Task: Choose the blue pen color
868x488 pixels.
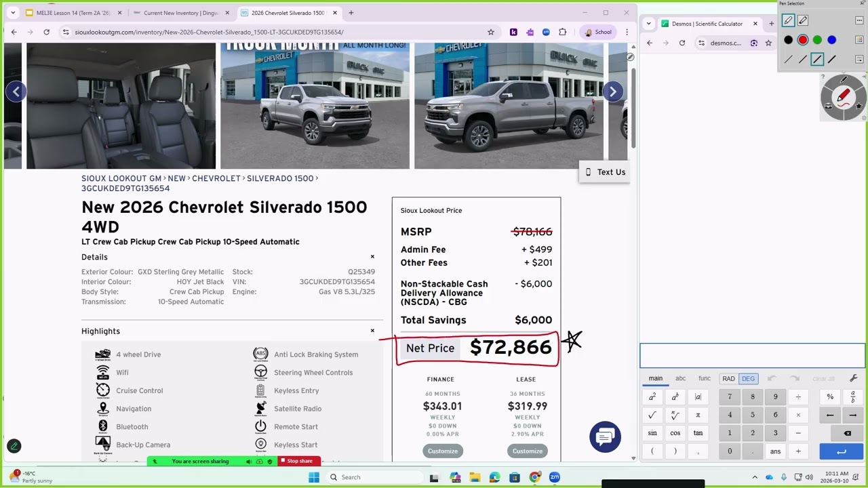Action: [832, 40]
